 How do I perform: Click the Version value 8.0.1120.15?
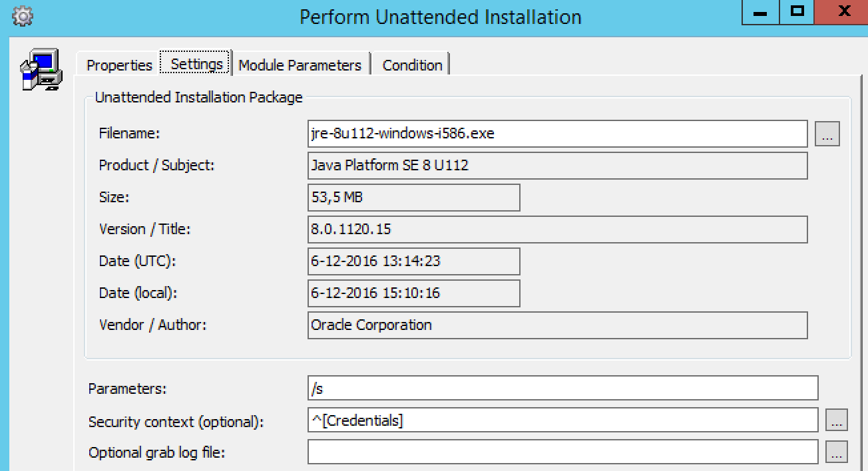click(558, 230)
